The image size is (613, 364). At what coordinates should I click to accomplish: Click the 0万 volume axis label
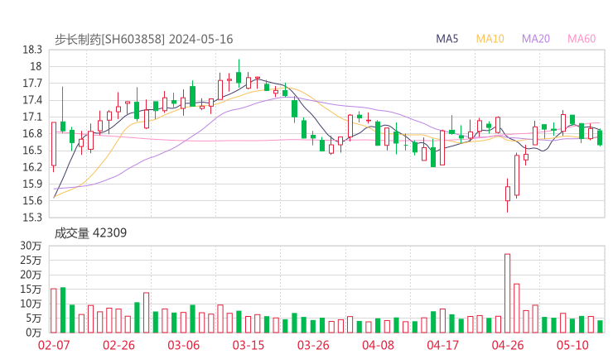pos(34,333)
